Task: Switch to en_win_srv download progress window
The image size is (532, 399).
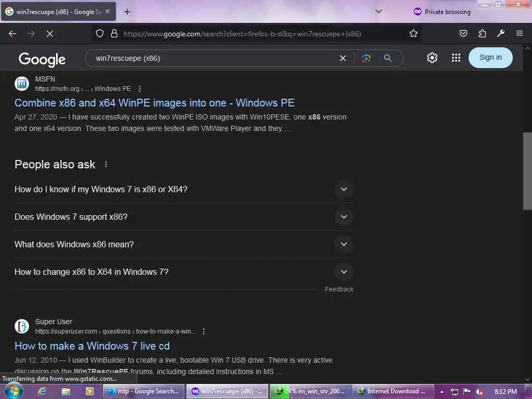Action: (x=311, y=391)
